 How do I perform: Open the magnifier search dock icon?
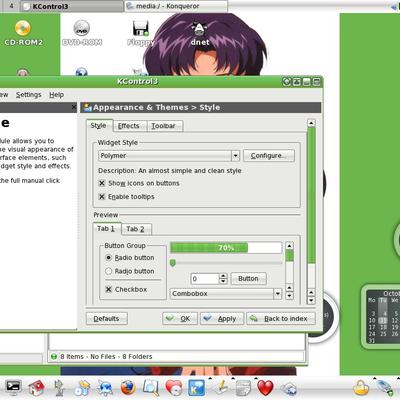151,388
